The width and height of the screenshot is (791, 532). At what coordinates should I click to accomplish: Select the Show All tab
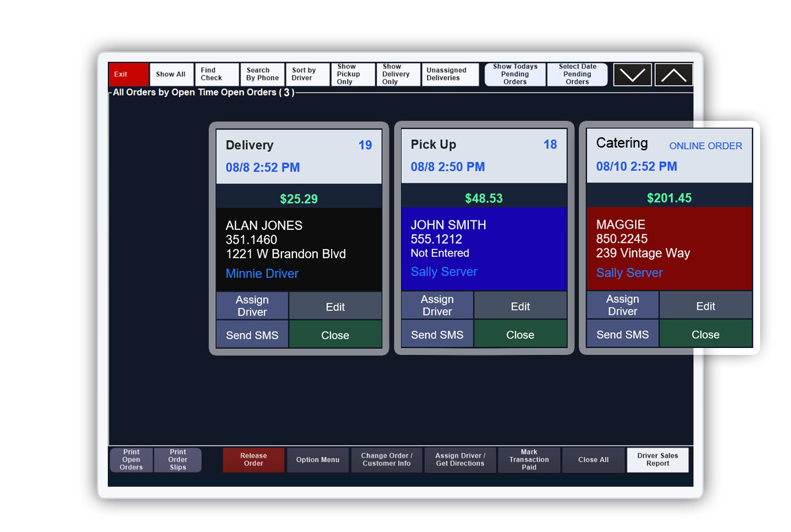click(x=170, y=75)
